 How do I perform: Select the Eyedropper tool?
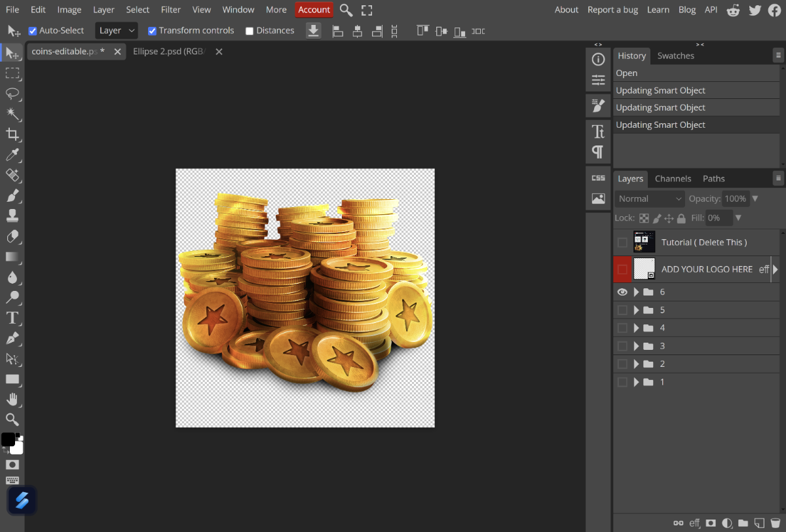[x=12, y=155]
